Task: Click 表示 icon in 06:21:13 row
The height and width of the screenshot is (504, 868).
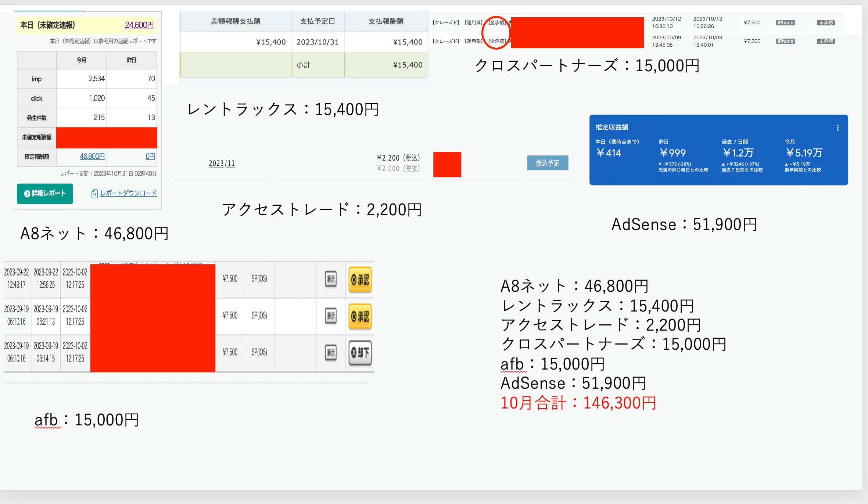Action: point(331,316)
